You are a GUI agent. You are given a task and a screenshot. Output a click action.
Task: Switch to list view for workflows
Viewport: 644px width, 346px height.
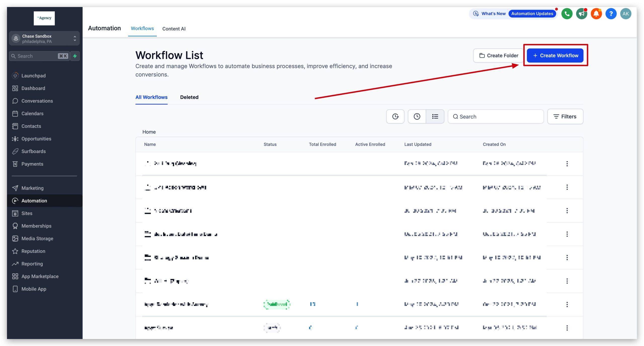pyautogui.click(x=435, y=116)
